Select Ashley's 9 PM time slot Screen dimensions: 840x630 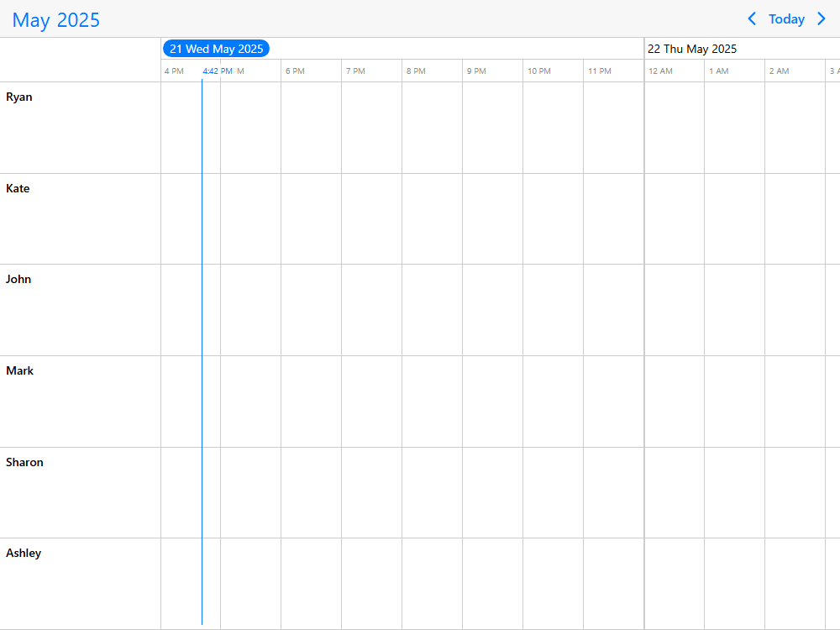pyautogui.click(x=493, y=584)
